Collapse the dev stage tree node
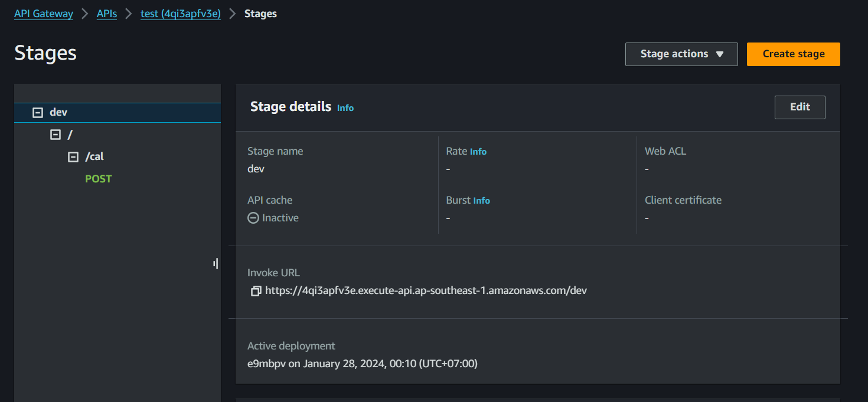Viewport: 868px width, 402px height. [x=38, y=112]
